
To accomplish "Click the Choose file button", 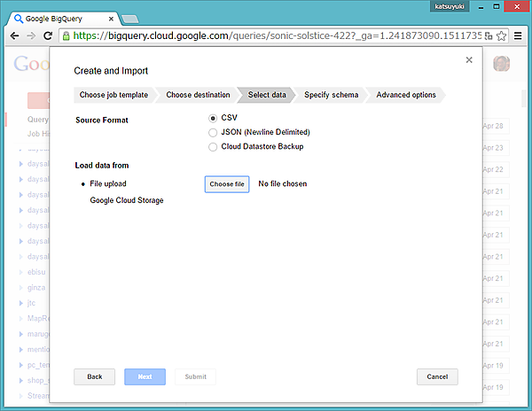I will 227,184.
